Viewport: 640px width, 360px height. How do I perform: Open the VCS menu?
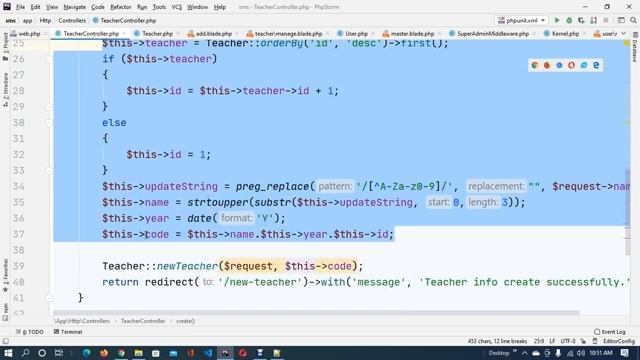tap(176, 7)
